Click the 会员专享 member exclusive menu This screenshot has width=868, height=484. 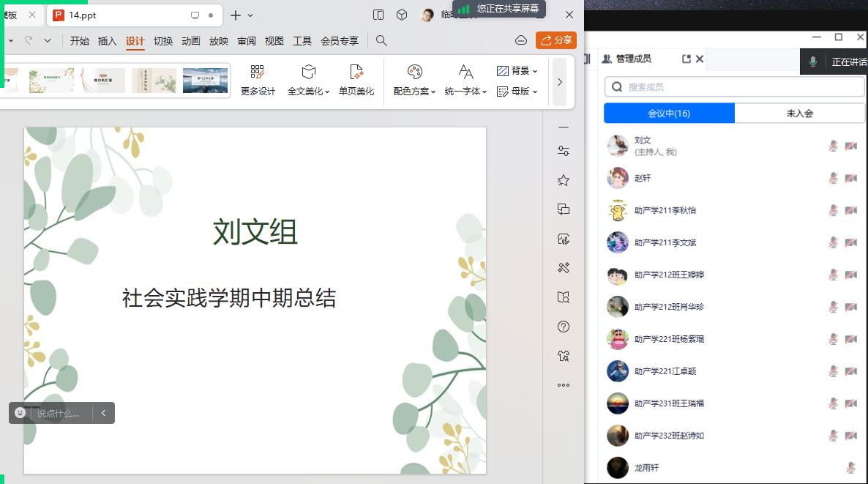[340, 41]
